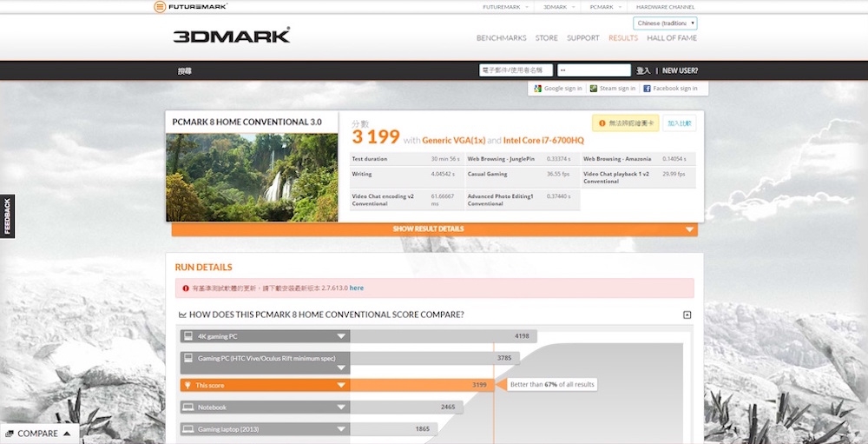Click the This score lightbulb icon

point(188,385)
